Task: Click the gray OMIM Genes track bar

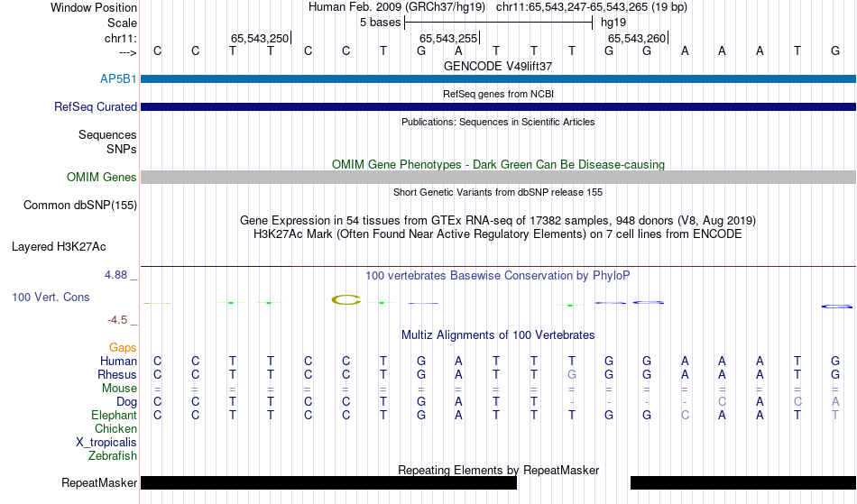Action: coord(498,177)
